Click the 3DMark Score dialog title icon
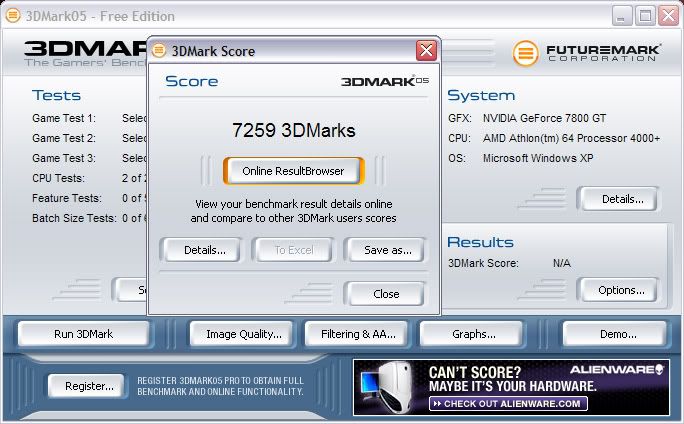Image resolution: width=684 pixels, height=424 pixels. click(x=159, y=51)
